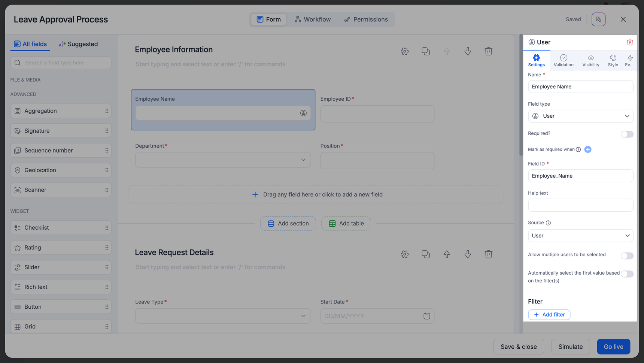Click the blue plus beside Mark as required when
644x363 pixels.
(x=587, y=149)
